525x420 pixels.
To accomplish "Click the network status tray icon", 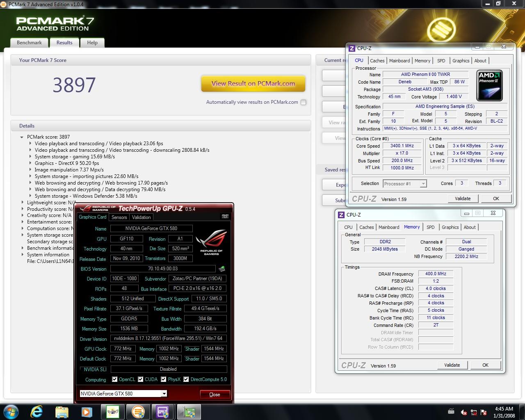I will click(474, 412).
